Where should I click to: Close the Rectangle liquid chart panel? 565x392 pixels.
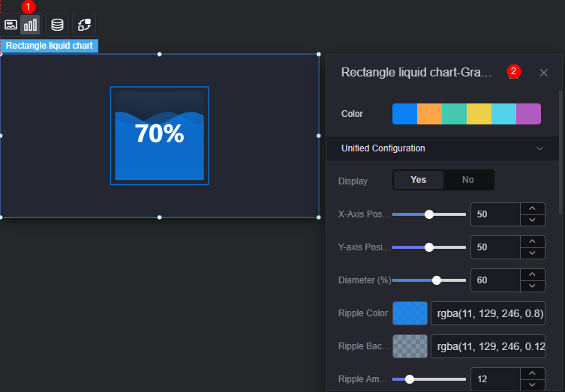point(544,73)
